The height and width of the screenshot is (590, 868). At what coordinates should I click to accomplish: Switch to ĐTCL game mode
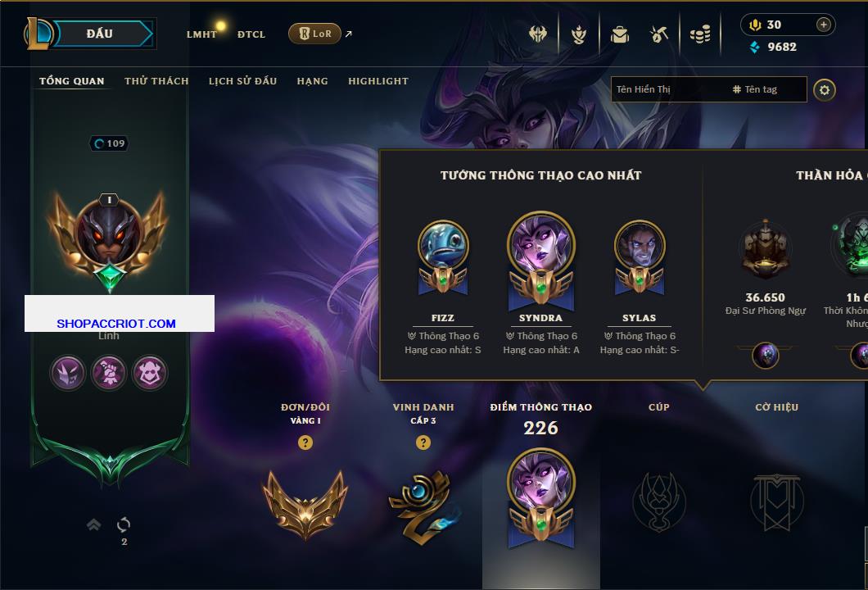[x=251, y=34]
